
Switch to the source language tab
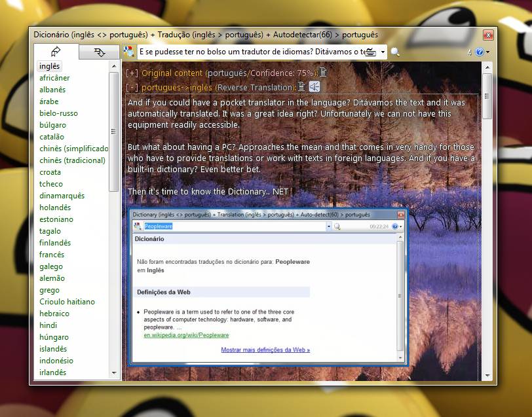(56, 52)
